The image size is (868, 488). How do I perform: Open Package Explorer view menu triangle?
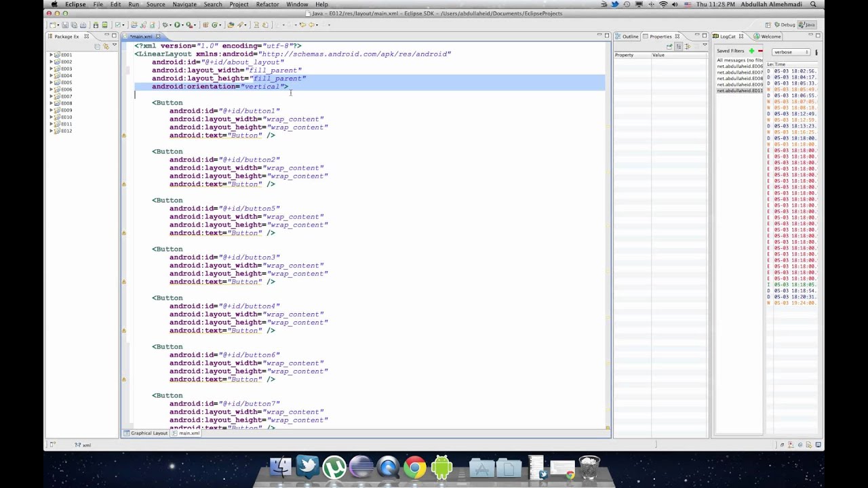tap(114, 45)
